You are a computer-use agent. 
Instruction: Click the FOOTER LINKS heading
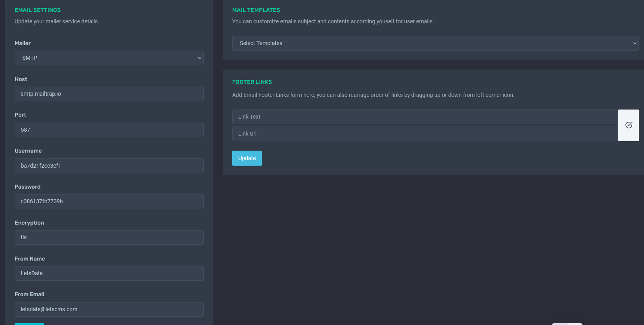[x=252, y=82]
